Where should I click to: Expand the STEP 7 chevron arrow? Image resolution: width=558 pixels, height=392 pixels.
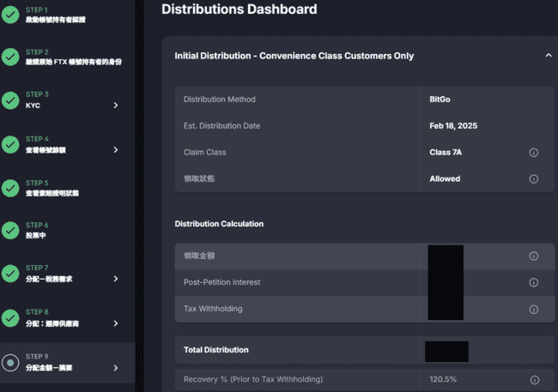tap(116, 279)
